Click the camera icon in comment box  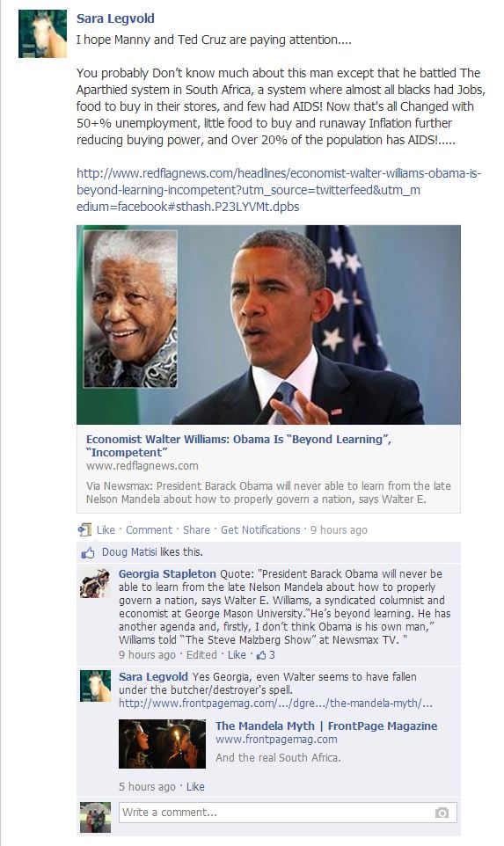tap(442, 813)
